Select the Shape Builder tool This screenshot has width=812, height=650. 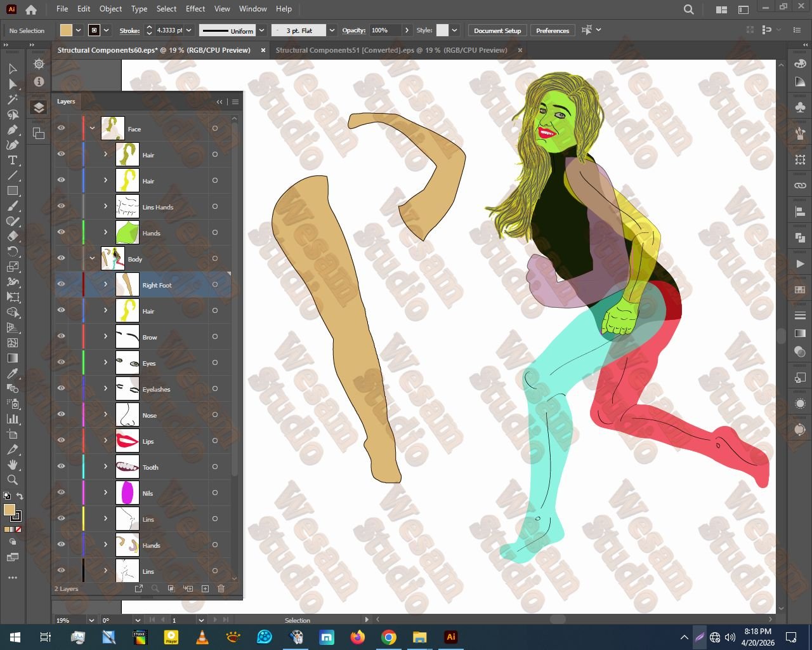(x=12, y=312)
